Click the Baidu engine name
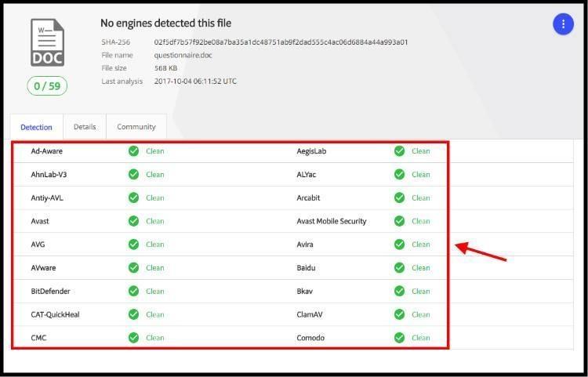 click(x=306, y=267)
